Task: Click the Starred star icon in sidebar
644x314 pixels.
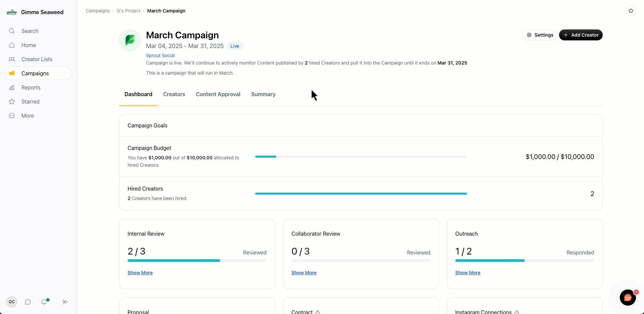Action: (12, 102)
